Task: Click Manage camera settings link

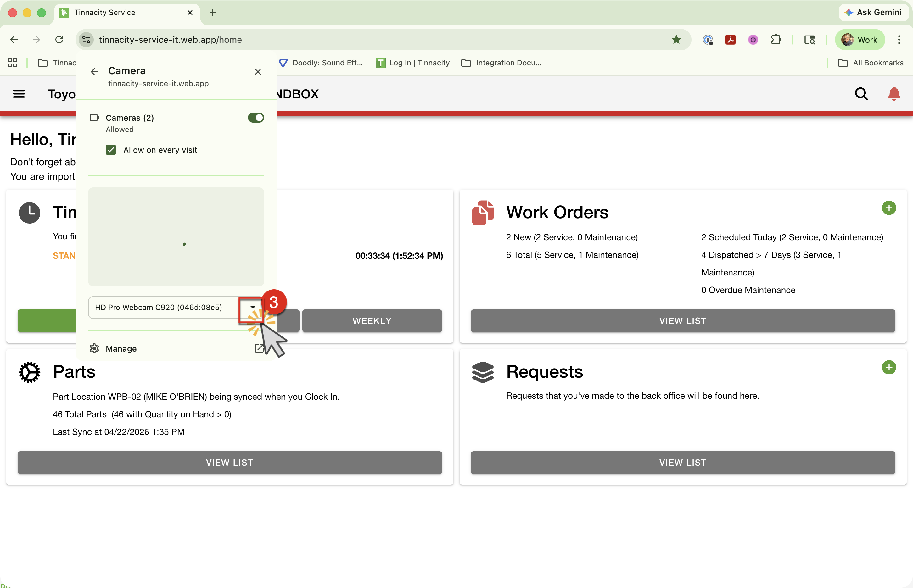Action: [x=121, y=349]
